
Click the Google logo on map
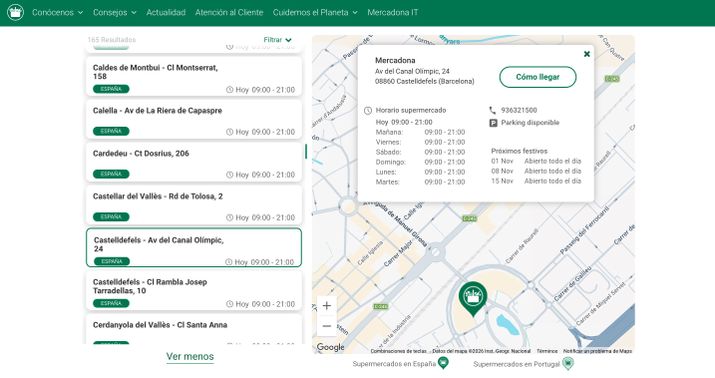330,347
